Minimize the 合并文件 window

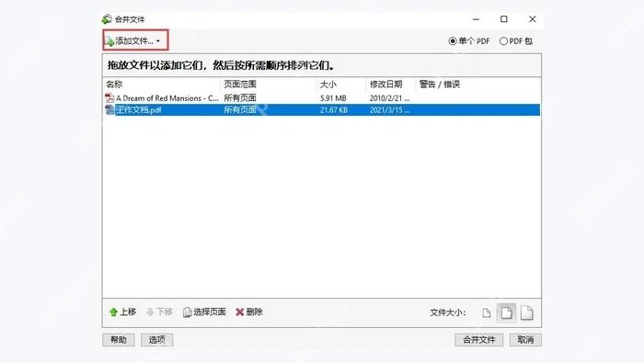pyautogui.click(x=476, y=19)
